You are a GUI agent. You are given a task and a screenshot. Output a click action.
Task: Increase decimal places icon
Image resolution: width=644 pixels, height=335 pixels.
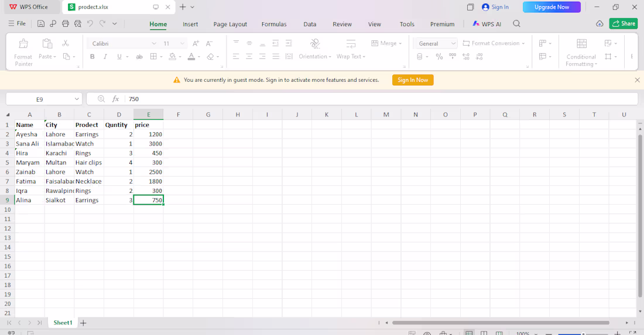tap(466, 57)
